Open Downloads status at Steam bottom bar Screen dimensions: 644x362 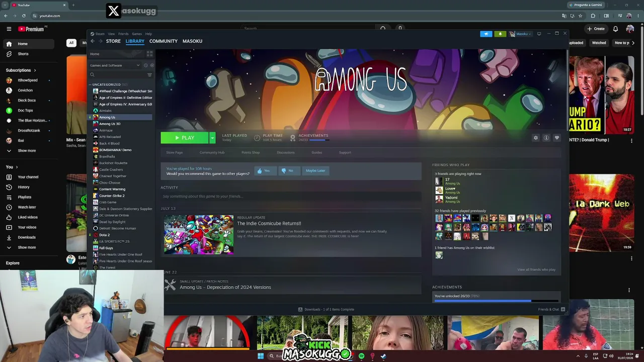(326, 309)
